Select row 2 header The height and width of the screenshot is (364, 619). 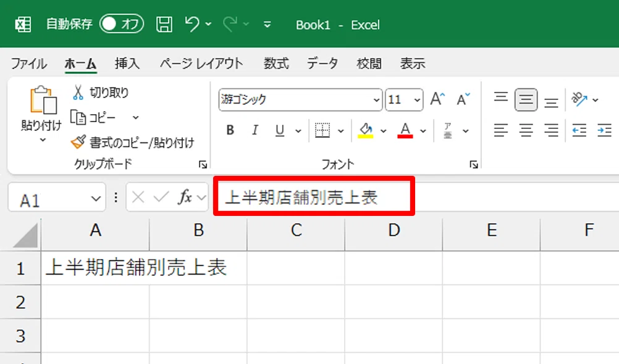(20, 302)
